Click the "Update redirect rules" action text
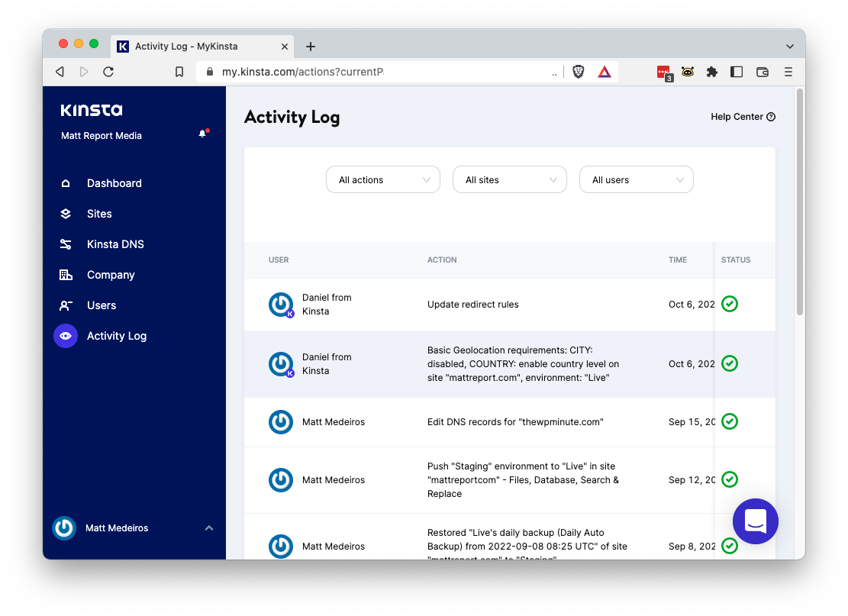 pos(472,305)
